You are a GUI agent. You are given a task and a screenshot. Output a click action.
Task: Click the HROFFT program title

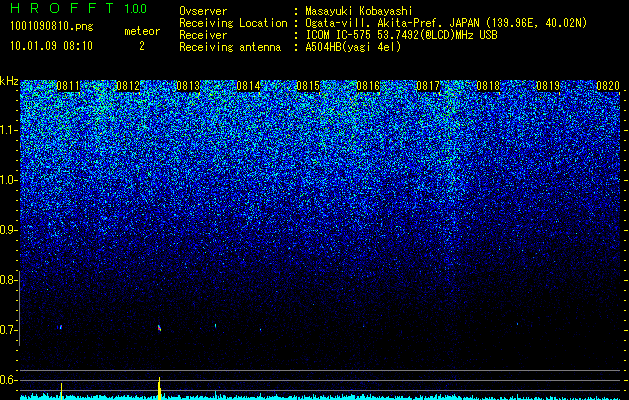62,8
